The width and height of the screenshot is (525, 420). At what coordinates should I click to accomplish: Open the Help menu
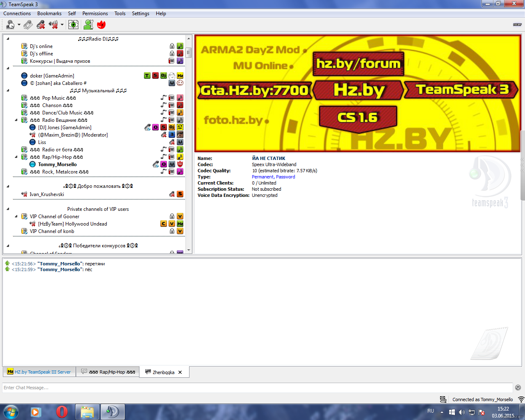tap(161, 14)
